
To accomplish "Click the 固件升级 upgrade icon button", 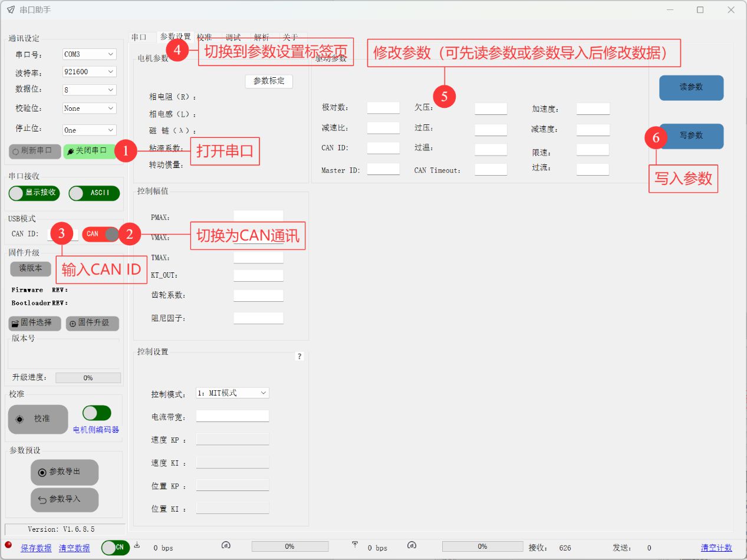I will [x=92, y=323].
